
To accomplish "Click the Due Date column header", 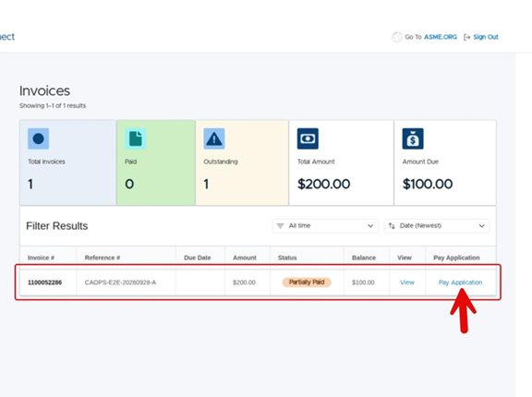I will coord(198,258).
